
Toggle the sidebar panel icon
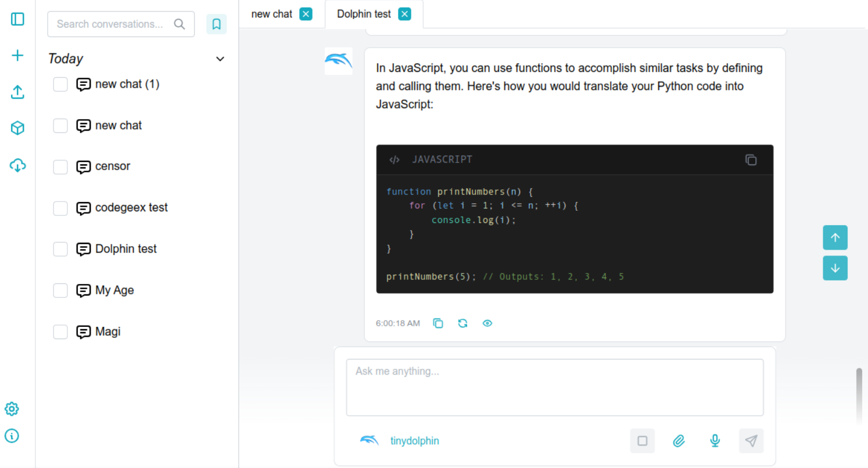pyautogui.click(x=17, y=19)
